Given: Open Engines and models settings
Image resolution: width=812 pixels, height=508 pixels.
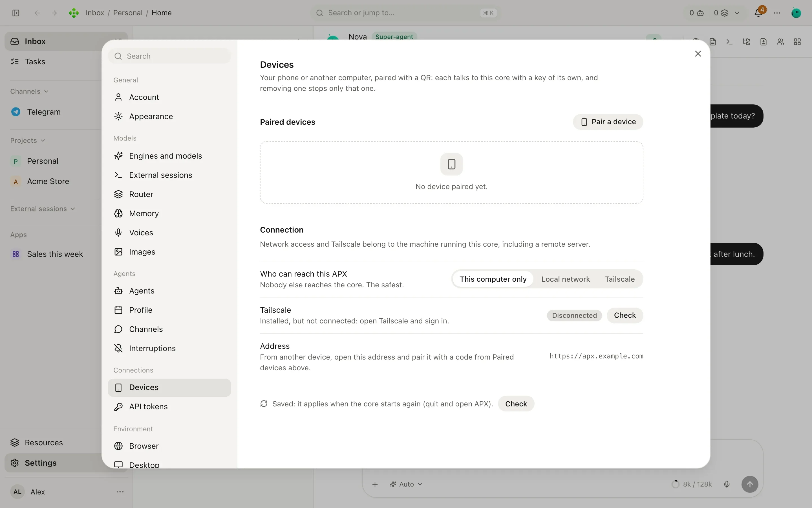Looking at the screenshot, I should (169, 156).
